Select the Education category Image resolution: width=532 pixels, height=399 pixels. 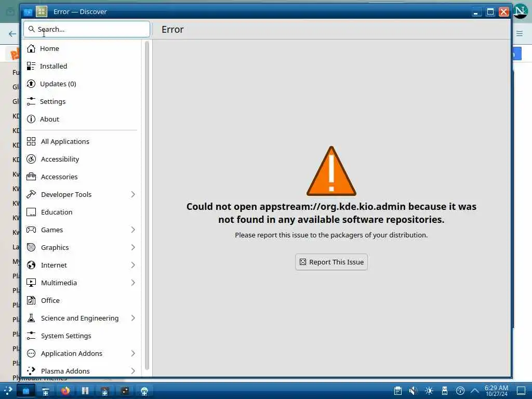[82, 212]
